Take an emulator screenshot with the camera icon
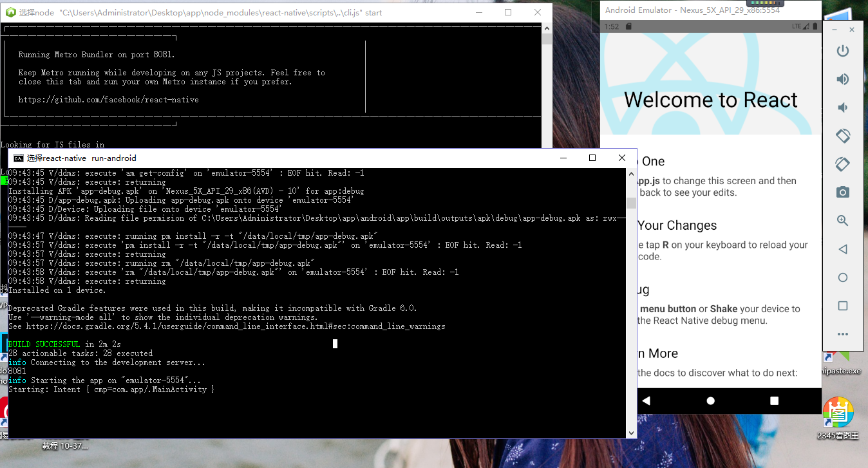This screenshot has height=468, width=868. pos(842,192)
